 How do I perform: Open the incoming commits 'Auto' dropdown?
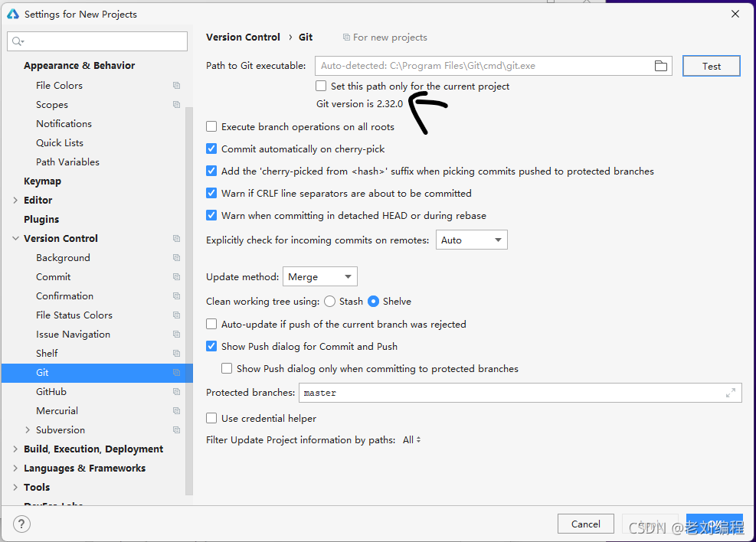[472, 240]
